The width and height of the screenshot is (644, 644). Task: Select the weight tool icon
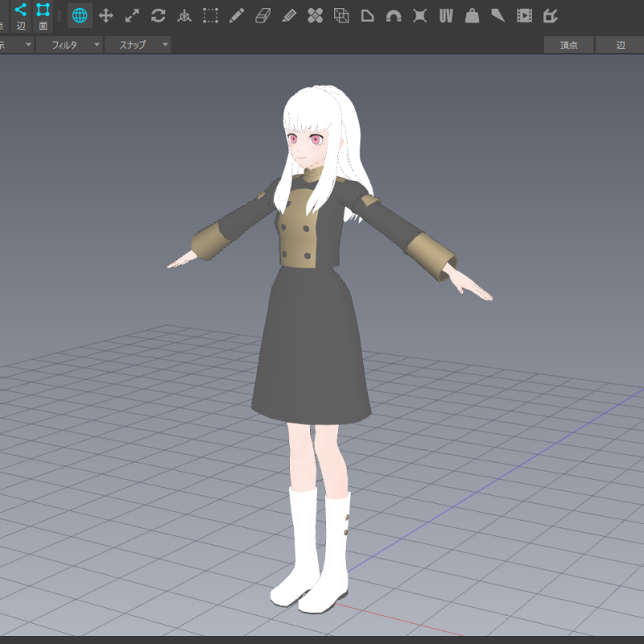[x=472, y=16]
